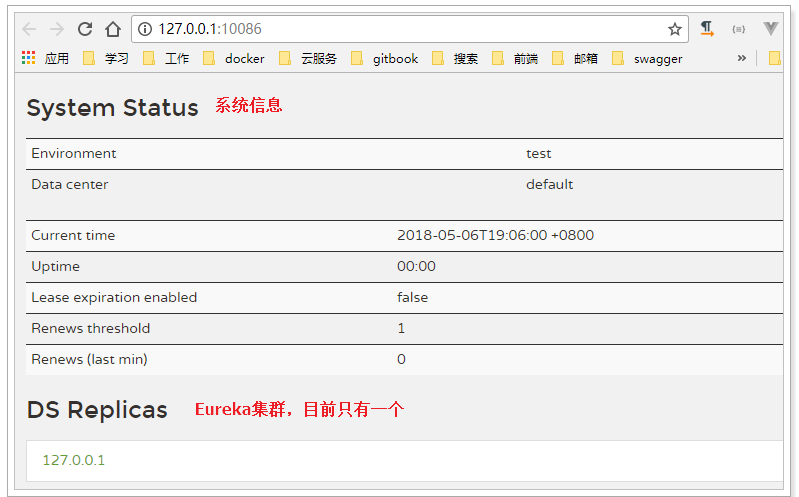Open the 前端 bookmark folder
The image size is (799, 497).
pyautogui.click(x=515, y=59)
